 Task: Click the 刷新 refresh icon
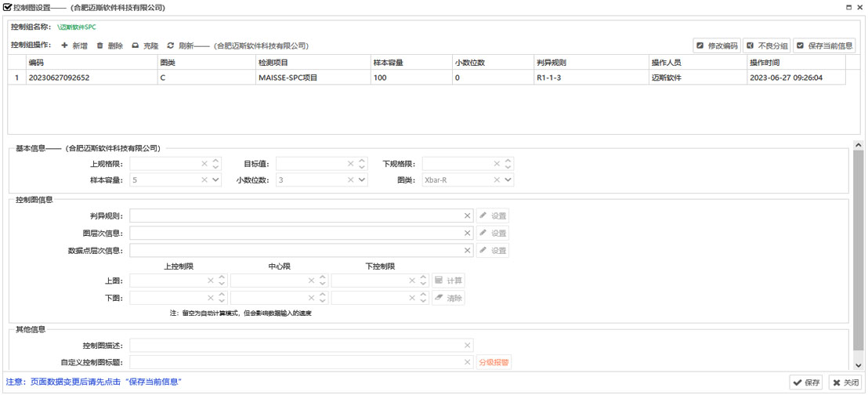[x=171, y=46]
